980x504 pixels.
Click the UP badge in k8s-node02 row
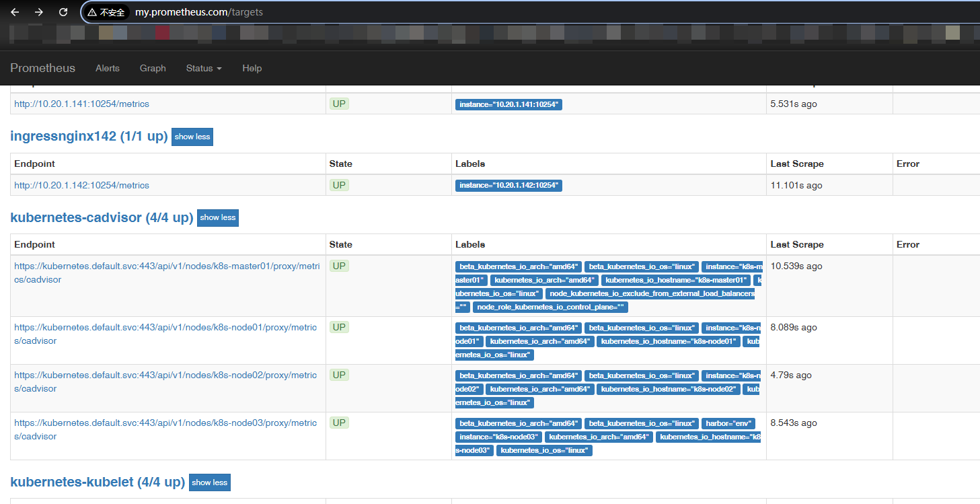pyautogui.click(x=339, y=375)
